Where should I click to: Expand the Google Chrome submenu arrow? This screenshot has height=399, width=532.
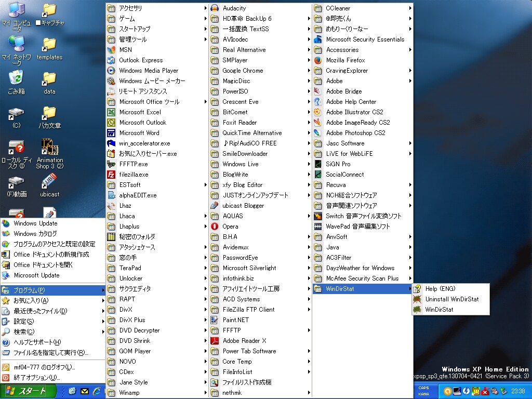pyautogui.click(x=309, y=71)
